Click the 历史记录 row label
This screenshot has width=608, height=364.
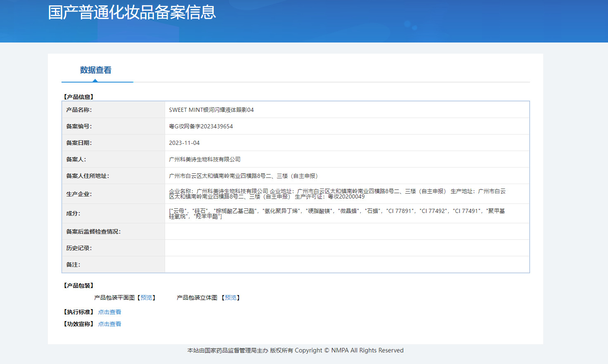(79, 248)
